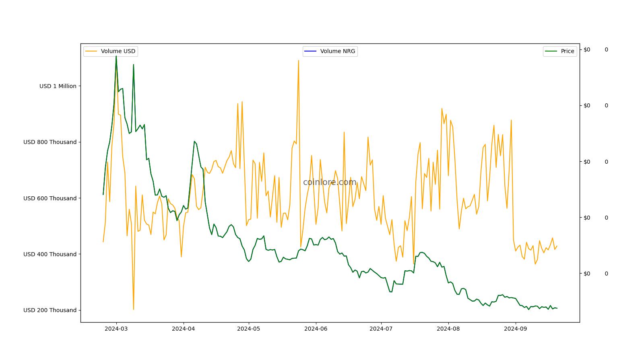Click the 2024-08 date label

pyautogui.click(x=448, y=328)
